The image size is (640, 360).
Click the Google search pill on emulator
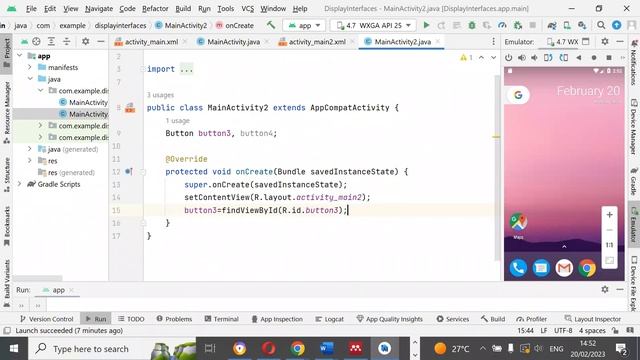click(x=518, y=95)
